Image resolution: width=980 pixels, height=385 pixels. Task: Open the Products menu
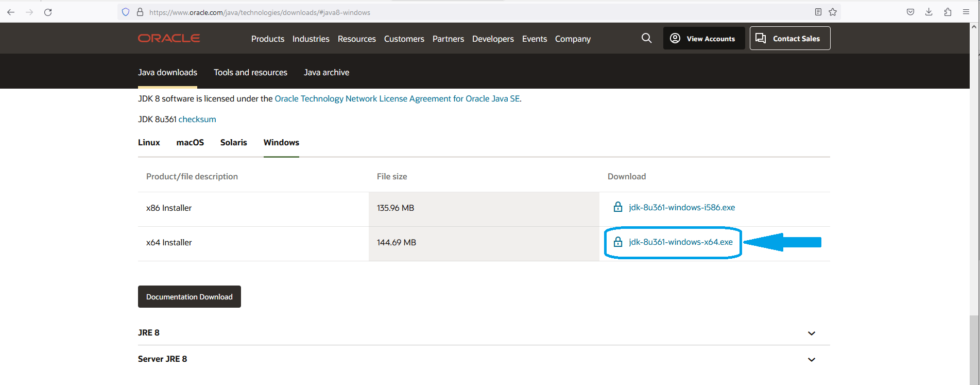tap(268, 39)
